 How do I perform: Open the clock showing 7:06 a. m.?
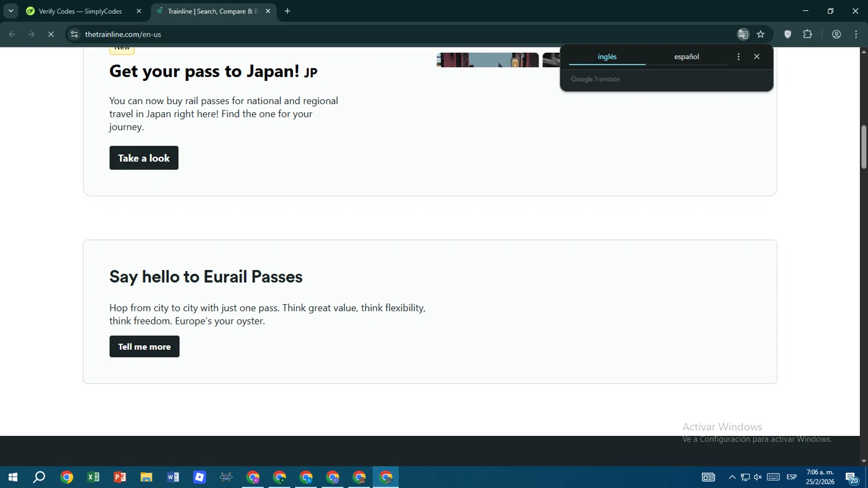[x=821, y=477]
